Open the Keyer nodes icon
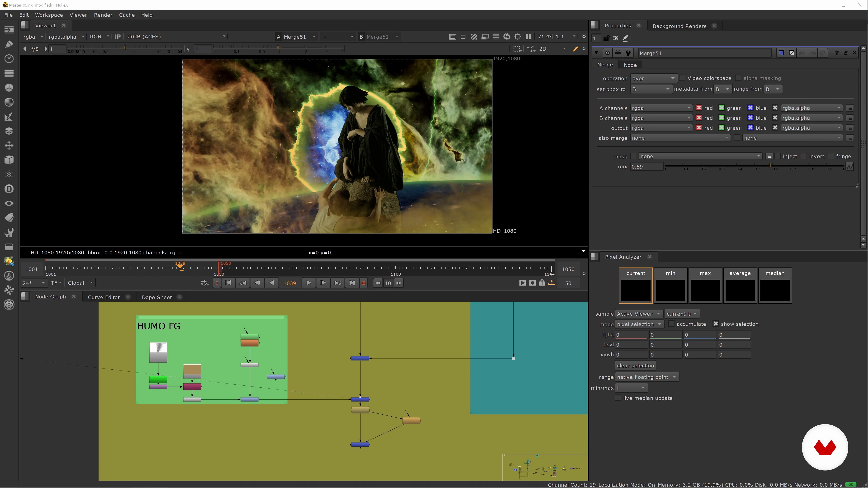868x488 pixels. click(9, 117)
